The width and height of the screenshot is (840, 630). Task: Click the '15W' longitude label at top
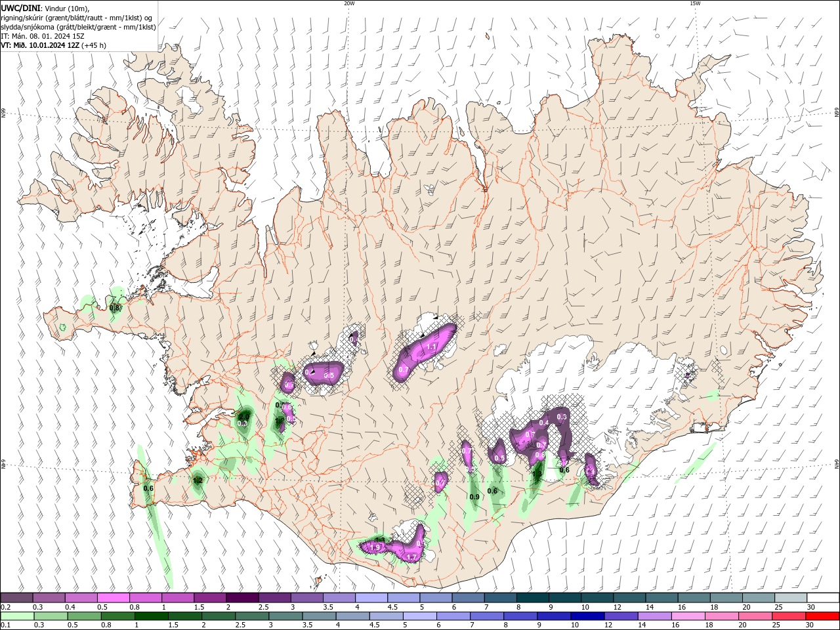coord(694,3)
